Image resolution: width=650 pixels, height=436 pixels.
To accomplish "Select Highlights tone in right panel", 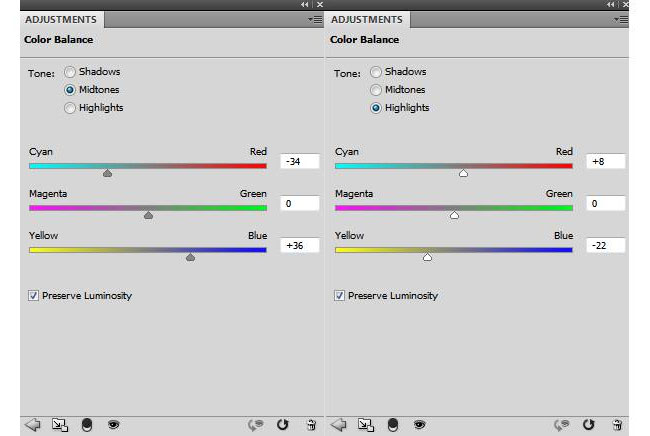I will coord(376,108).
